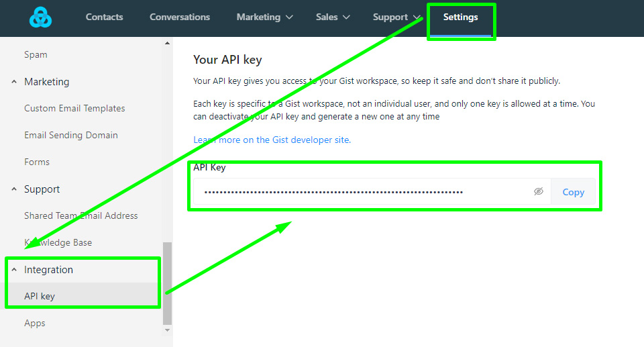Reveal the API key with eye icon
Image resolution: width=644 pixels, height=347 pixels.
click(539, 191)
